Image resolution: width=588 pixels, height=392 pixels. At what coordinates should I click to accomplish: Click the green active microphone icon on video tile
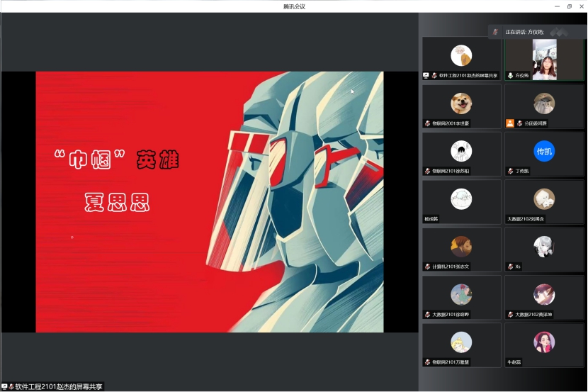pos(510,75)
